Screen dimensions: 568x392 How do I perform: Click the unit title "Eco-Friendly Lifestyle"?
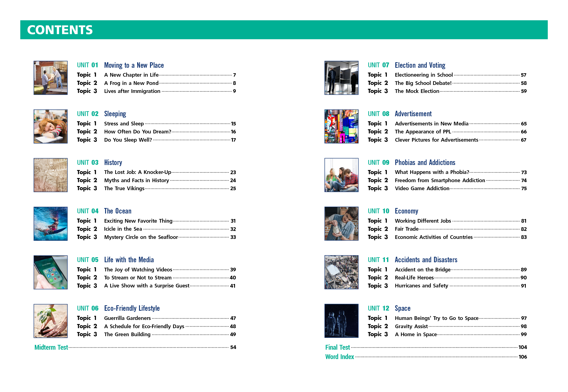point(132,308)
